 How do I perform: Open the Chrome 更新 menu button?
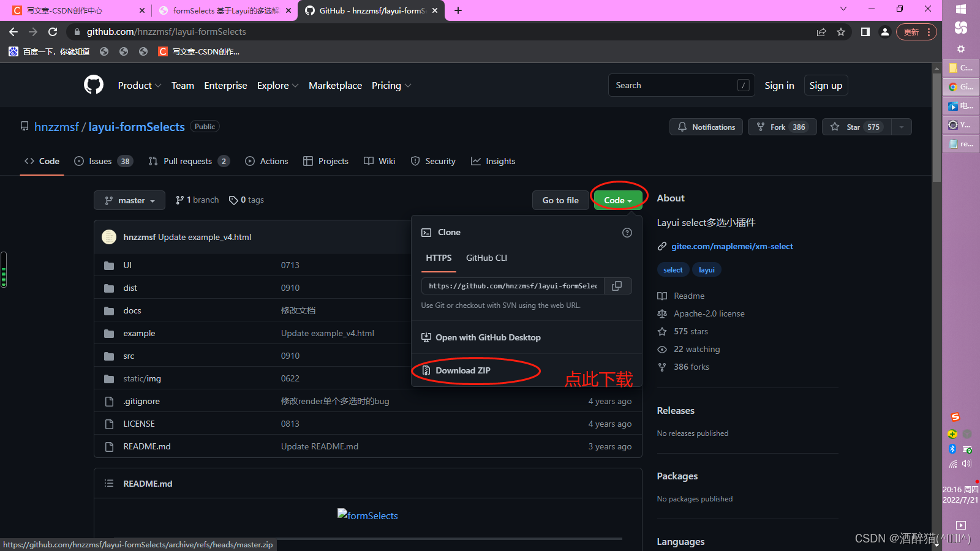[916, 32]
